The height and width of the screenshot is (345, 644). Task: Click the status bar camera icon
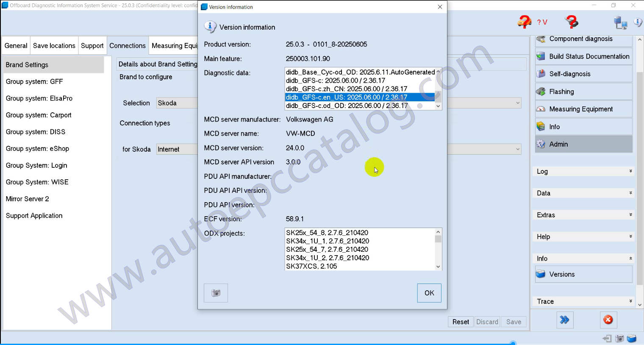[x=619, y=338]
